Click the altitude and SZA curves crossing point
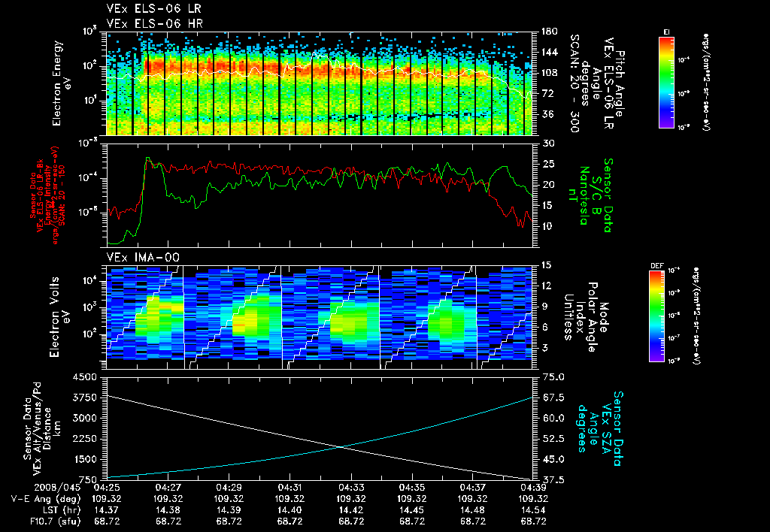This screenshot has height=532, width=770. click(x=341, y=446)
